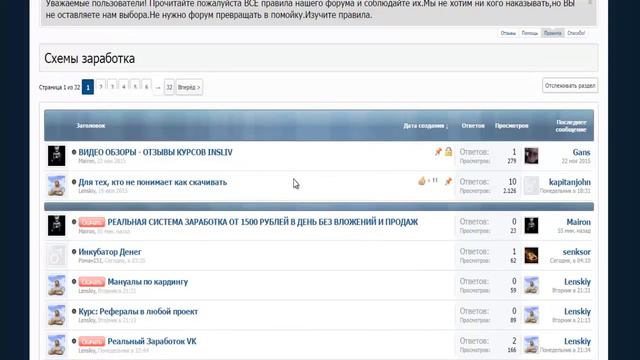Switch to Спасибо! tab
The height and width of the screenshot is (360, 640).
pyautogui.click(x=576, y=33)
